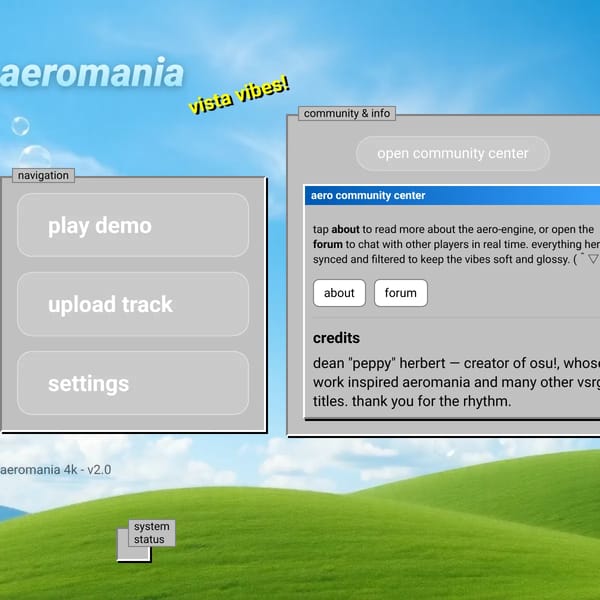Open the upload track option
Image resolution: width=600 pixels, height=600 pixels.
[x=133, y=304]
